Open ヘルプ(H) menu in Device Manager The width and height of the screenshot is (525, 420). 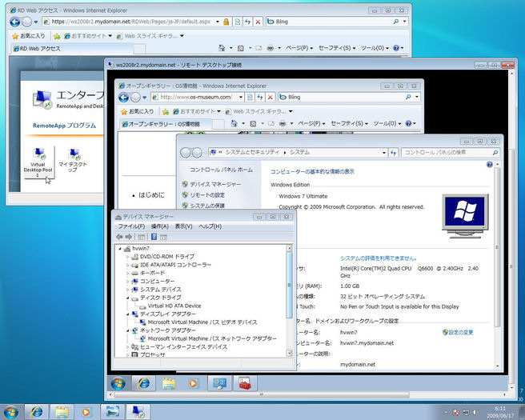click(x=210, y=226)
